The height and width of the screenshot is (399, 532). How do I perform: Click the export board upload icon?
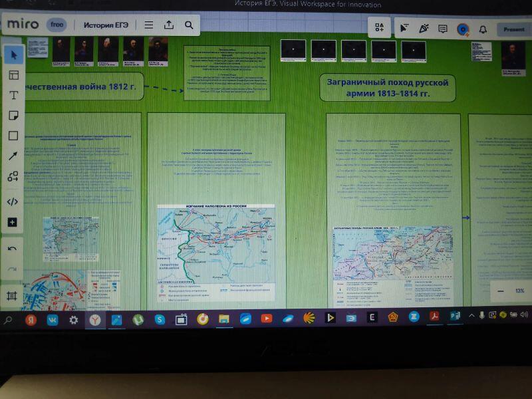pyautogui.click(x=169, y=25)
